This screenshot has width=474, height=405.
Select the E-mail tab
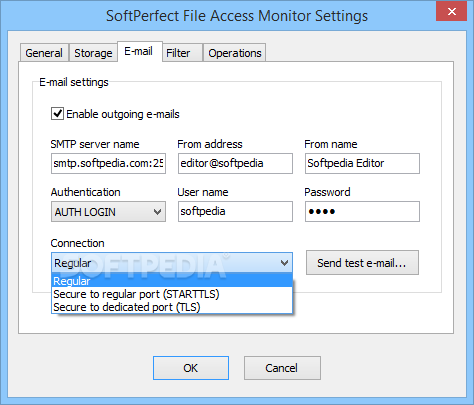(x=140, y=52)
